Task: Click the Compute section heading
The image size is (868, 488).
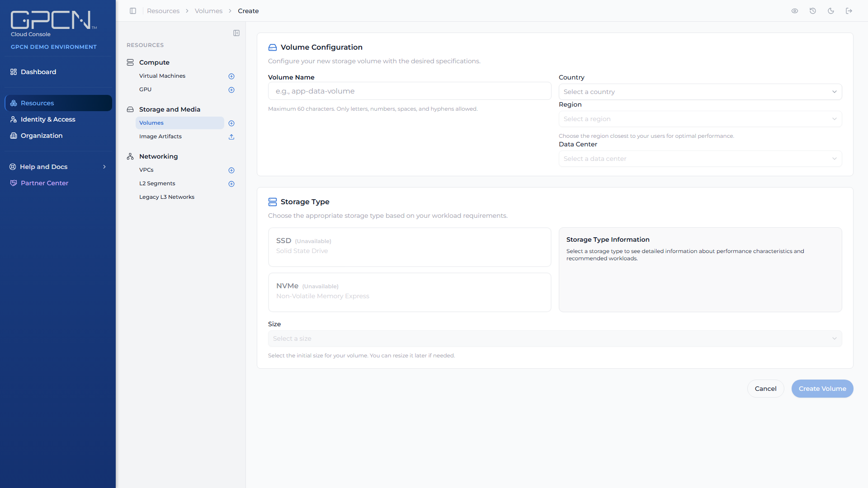Action: pos(154,62)
